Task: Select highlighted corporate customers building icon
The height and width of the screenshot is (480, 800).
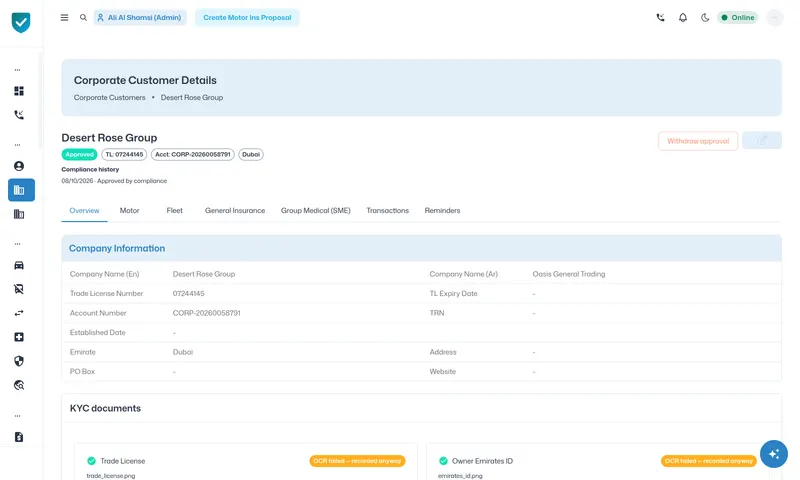Action: pyautogui.click(x=21, y=190)
